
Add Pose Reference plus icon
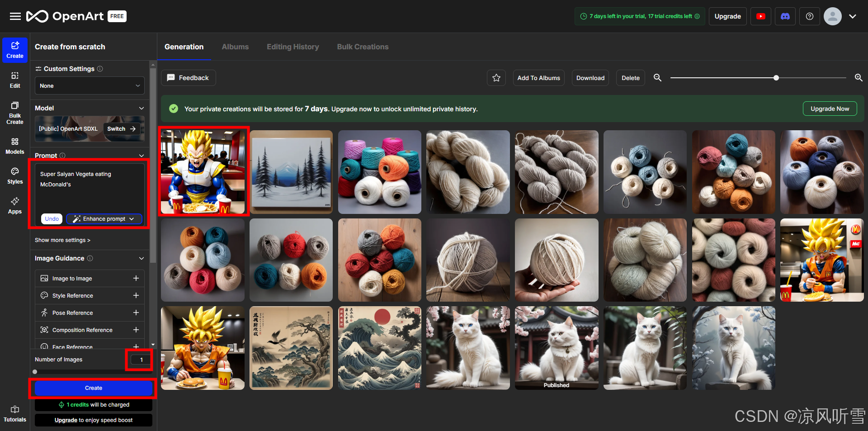point(136,313)
